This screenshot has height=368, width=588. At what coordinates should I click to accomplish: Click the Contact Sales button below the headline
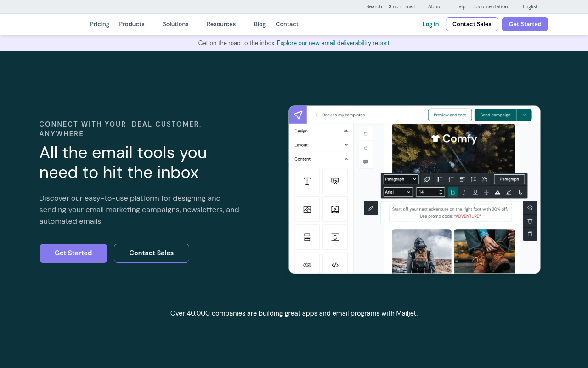tap(152, 253)
